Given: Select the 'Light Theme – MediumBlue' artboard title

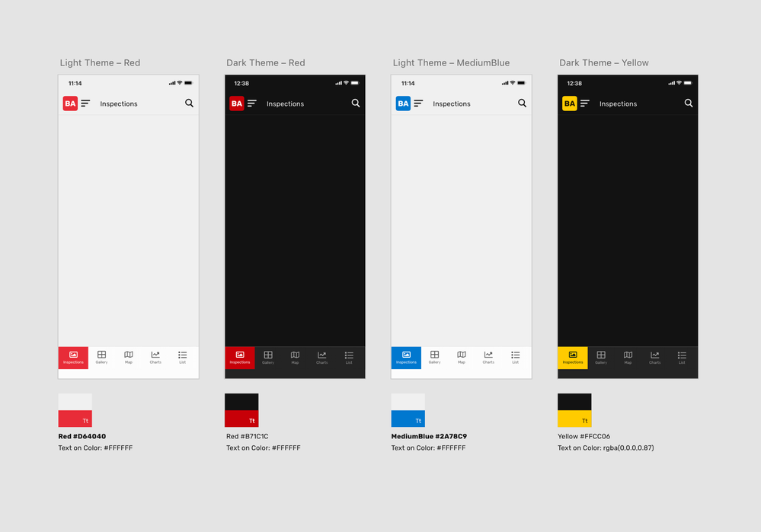Looking at the screenshot, I should pos(452,62).
